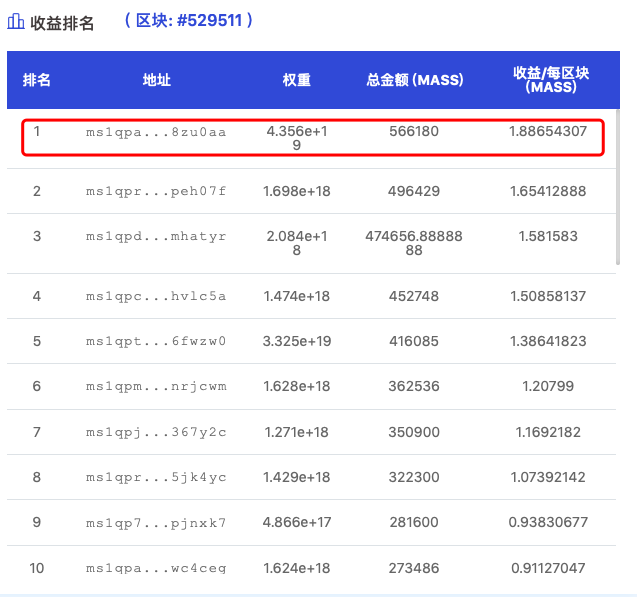Image resolution: width=637 pixels, height=597 pixels.
Task: Click rank number 5
Action: [37, 341]
